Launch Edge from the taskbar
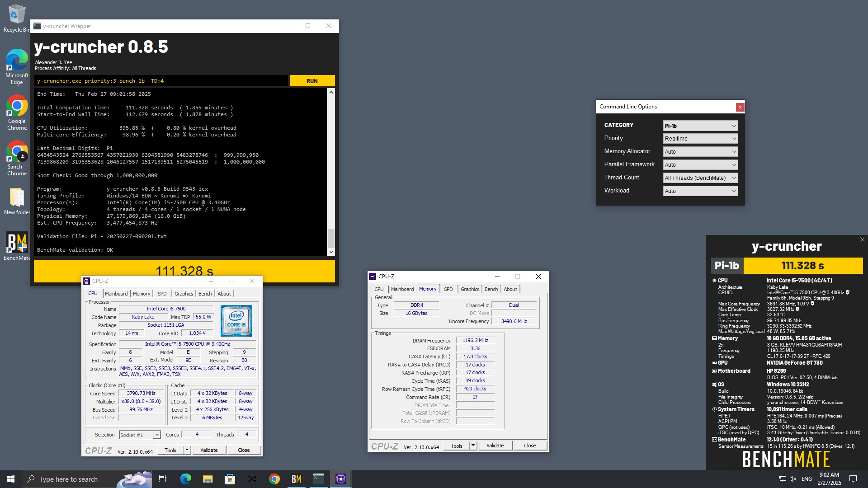868x488 pixels. coord(185,479)
